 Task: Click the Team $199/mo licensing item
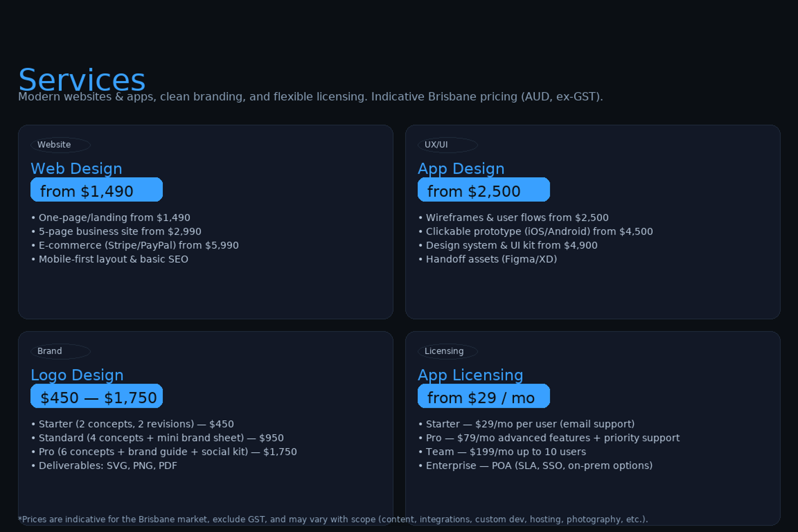[506, 452]
